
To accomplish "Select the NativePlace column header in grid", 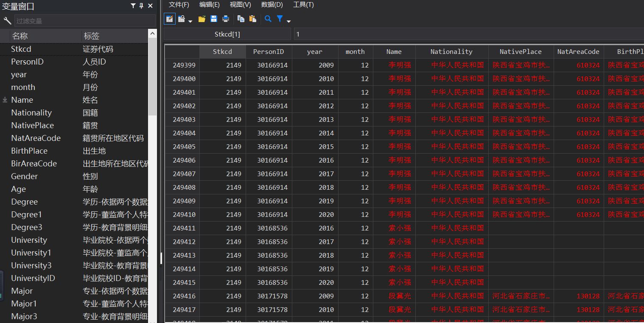I will click(x=521, y=52).
